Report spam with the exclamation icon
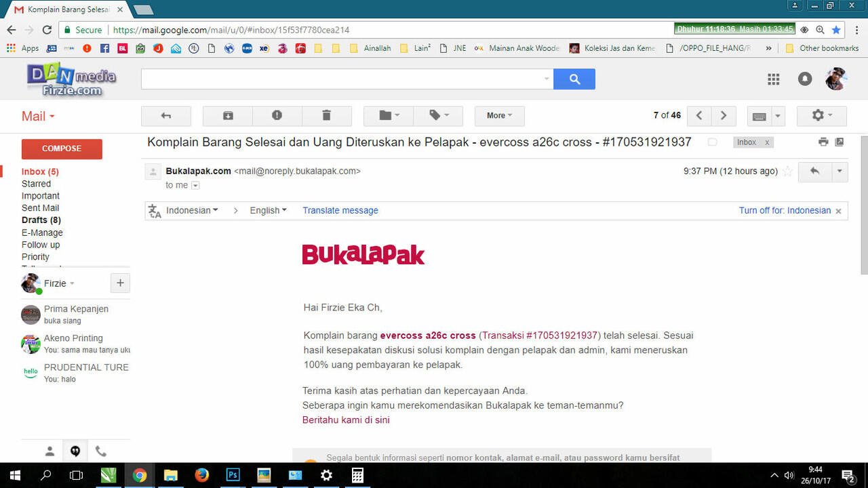The width and height of the screenshot is (868, 488). [x=277, y=116]
